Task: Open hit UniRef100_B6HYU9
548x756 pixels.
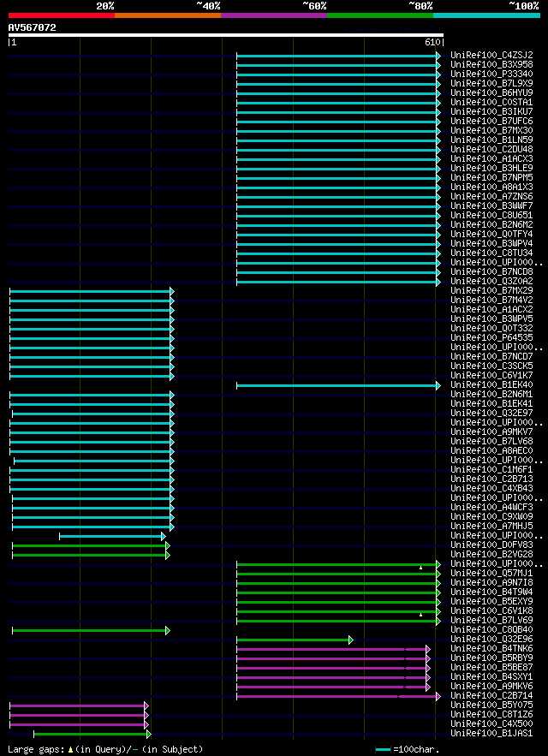Action: point(491,92)
